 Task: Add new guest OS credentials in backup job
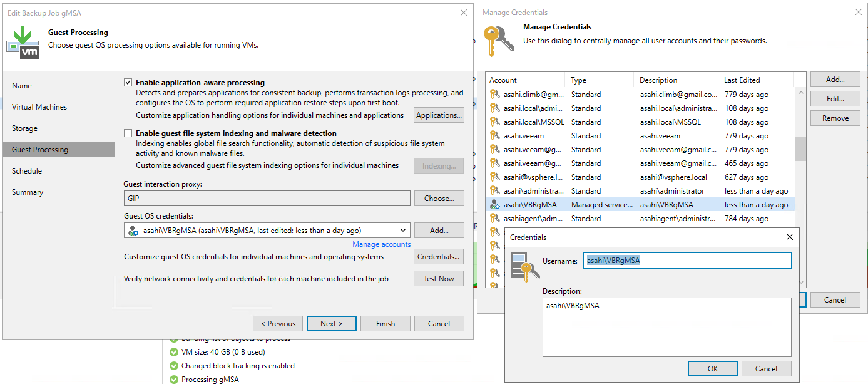(439, 231)
